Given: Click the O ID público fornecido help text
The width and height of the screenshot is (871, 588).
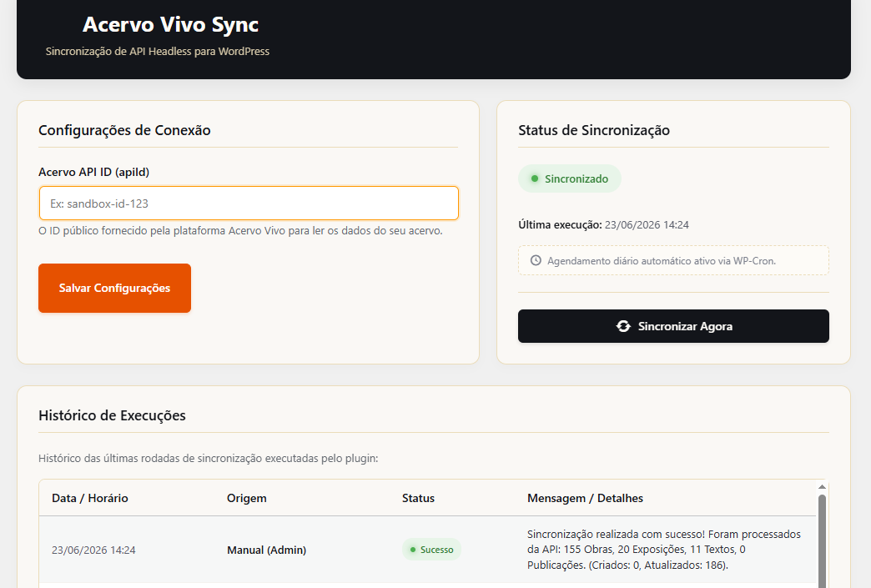Looking at the screenshot, I should (x=240, y=230).
